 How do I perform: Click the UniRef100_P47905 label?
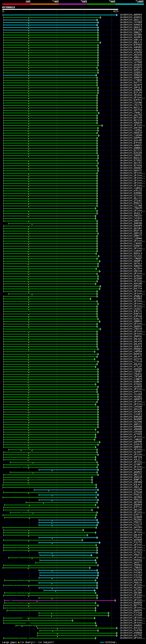click(131, 469)
